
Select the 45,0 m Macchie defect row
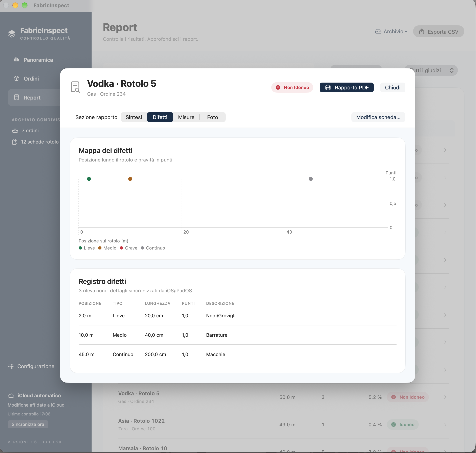point(237,354)
